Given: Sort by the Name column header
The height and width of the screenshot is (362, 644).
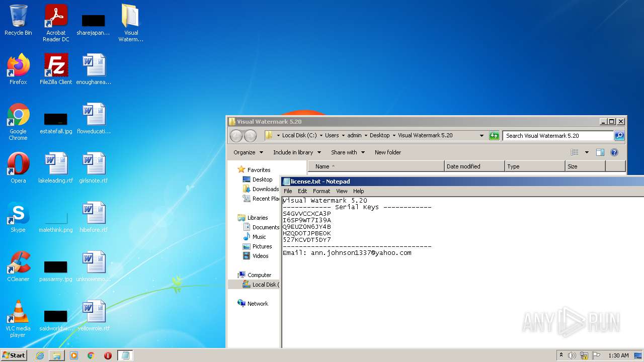Looking at the screenshot, I should [376, 166].
